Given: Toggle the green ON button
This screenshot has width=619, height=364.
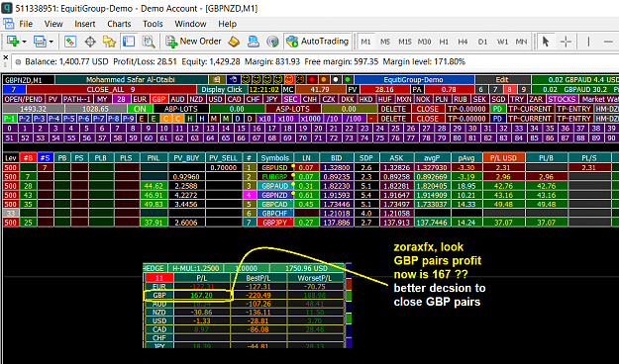Looking at the screenshot, I should [140, 109].
